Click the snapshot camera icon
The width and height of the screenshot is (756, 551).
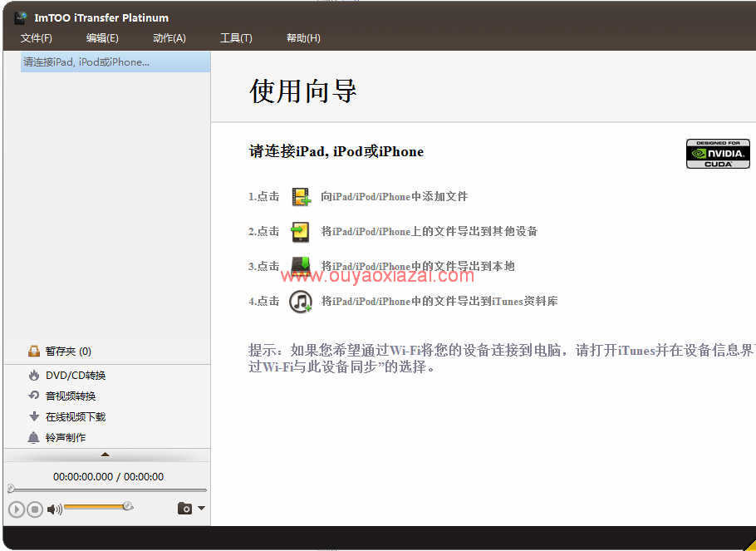coord(184,508)
